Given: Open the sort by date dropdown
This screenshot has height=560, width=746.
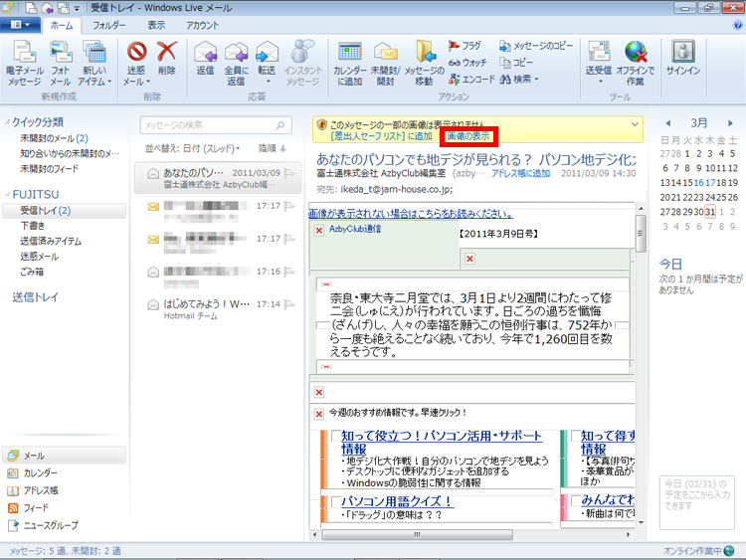Looking at the screenshot, I should click(193, 148).
